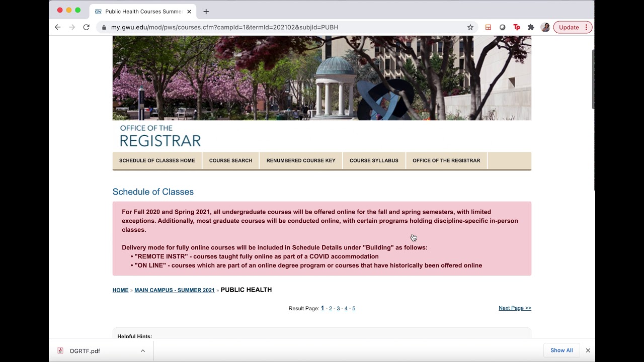
Task: Close the Public Health Courses tab
Action: [x=190, y=11]
